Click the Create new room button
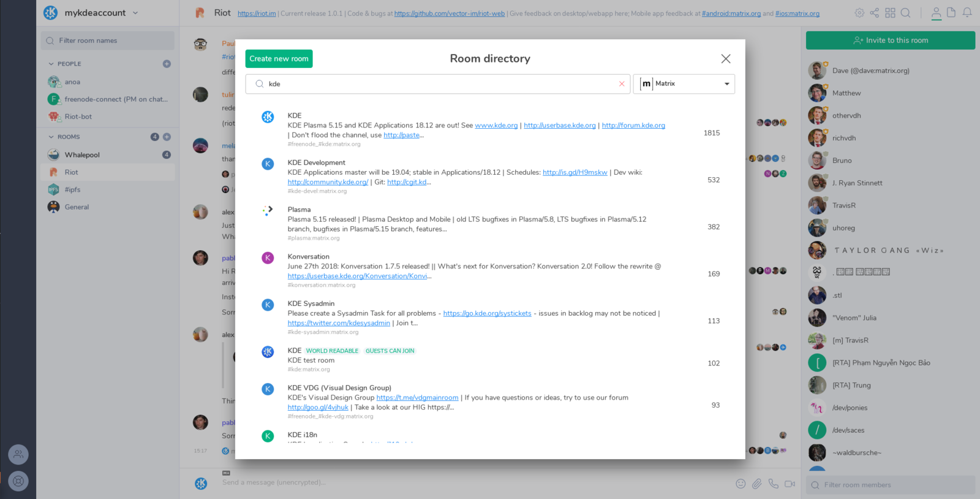The width and height of the screenshot is (980, 499). click(279, 59)
